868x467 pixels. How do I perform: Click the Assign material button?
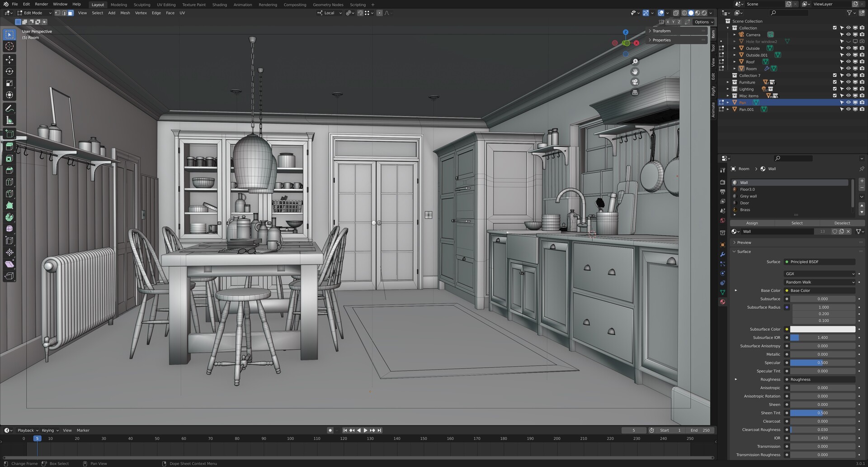(x=752, y=223)
